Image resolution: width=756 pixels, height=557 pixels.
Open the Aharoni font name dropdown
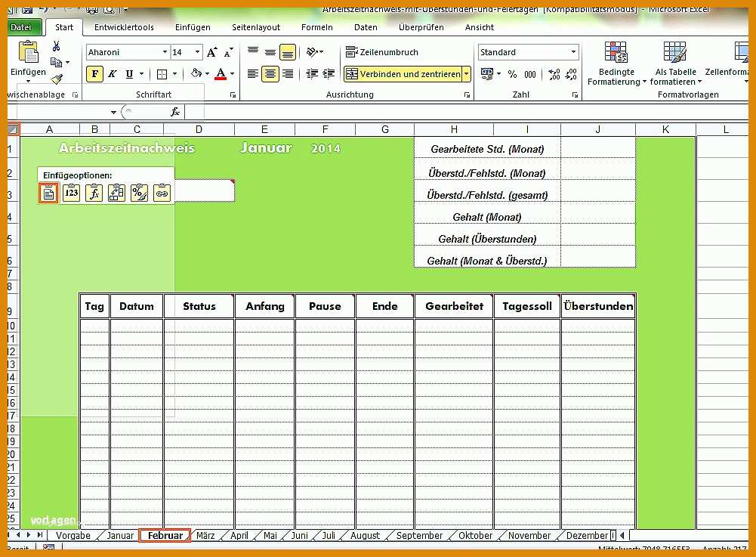[x=165, y=52]
